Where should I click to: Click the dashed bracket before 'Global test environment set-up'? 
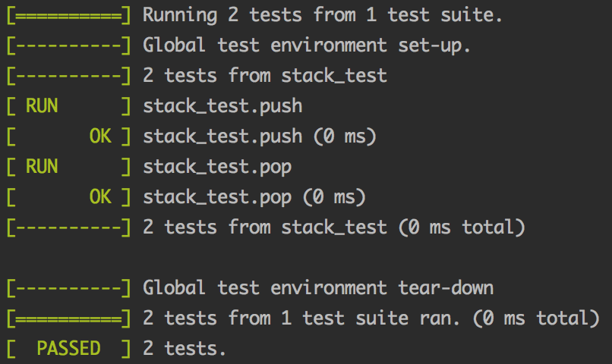tap(68, 46)
